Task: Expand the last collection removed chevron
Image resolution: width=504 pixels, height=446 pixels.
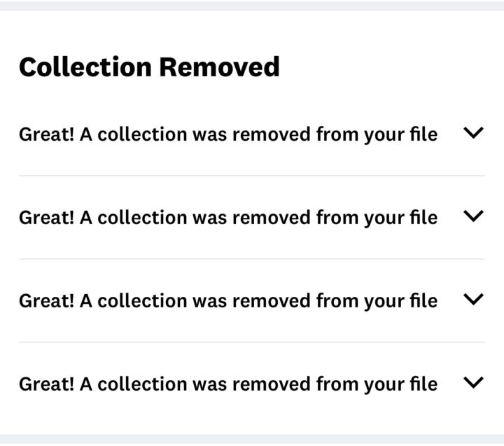Action: [x=474, y=382]
